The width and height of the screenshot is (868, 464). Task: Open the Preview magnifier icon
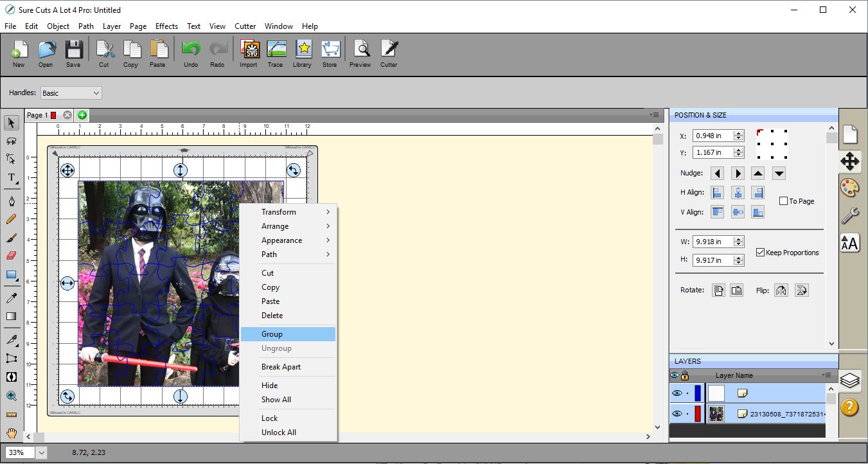point(360,54)
